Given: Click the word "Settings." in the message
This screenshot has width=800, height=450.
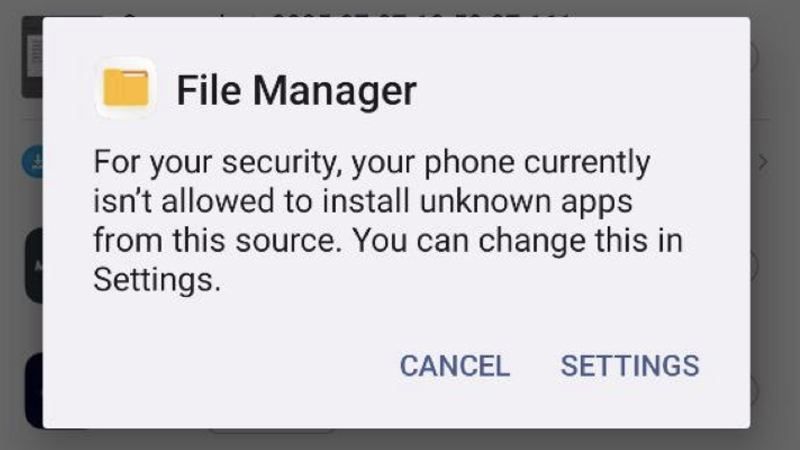Looking at the screenshot, I should (x=156, y=281).
